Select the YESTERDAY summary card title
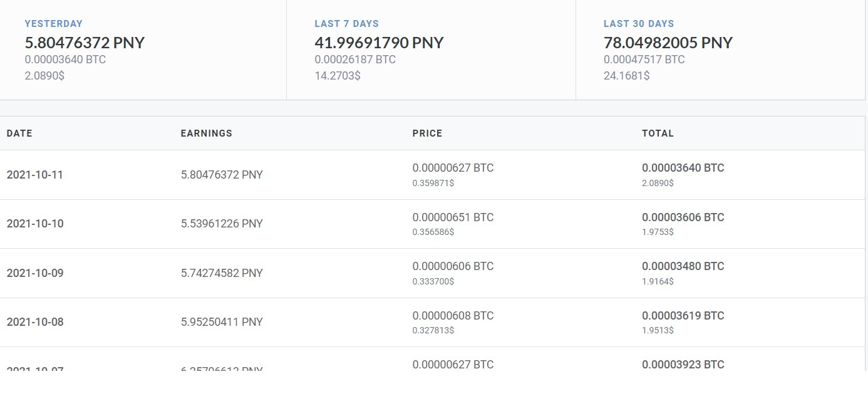 [x=54, y=24]
